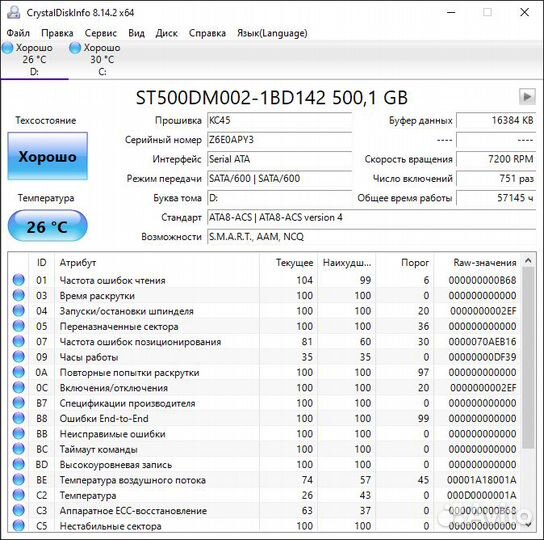The height and width of the screenshot is (540, 544).
Task: Click raw value 0000070AEB16
Action: 482,341
